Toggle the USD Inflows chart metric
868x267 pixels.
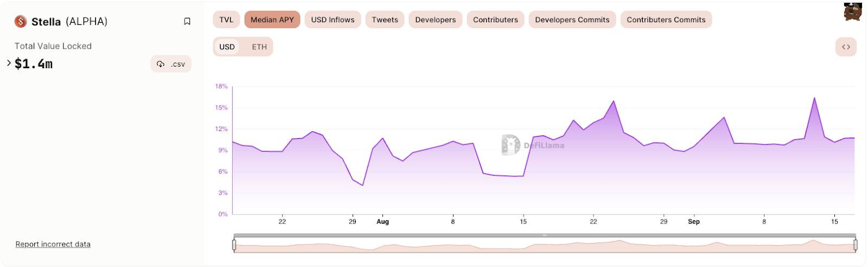(333, 19)
